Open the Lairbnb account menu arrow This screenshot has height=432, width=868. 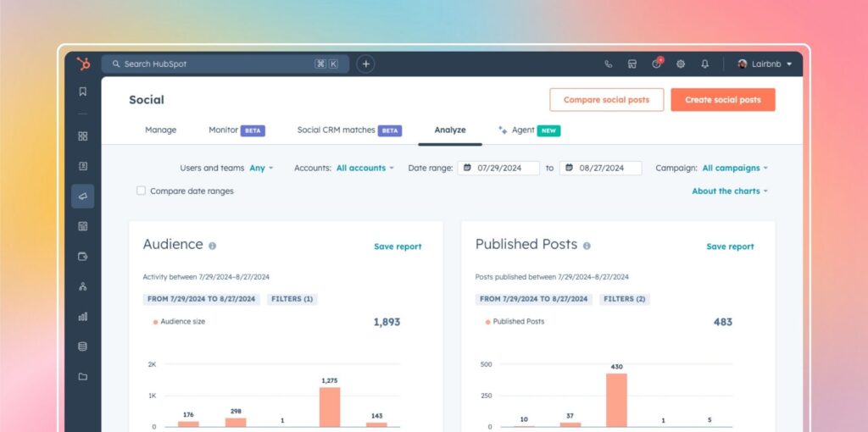click(x=789, y=64)
